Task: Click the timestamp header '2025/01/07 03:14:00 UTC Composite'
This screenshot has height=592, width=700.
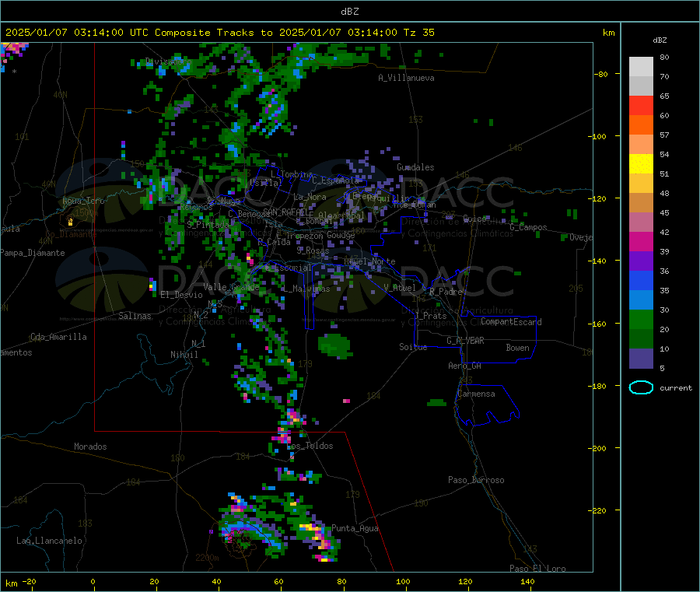Action: (x=107, y=33)
